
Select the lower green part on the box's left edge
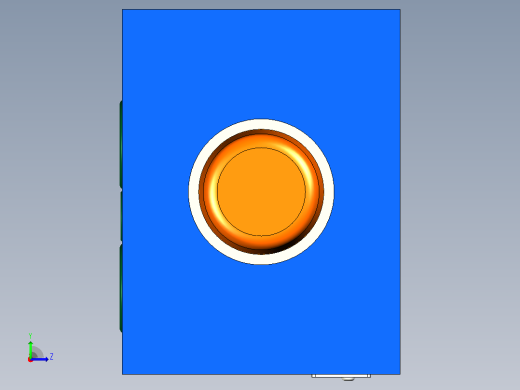pos(121,288)
